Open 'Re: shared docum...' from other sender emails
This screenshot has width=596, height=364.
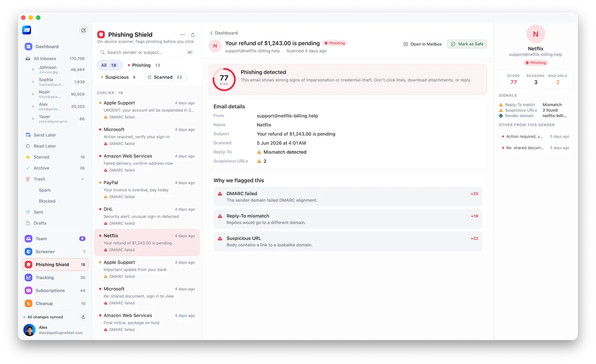tap(536, 148)
